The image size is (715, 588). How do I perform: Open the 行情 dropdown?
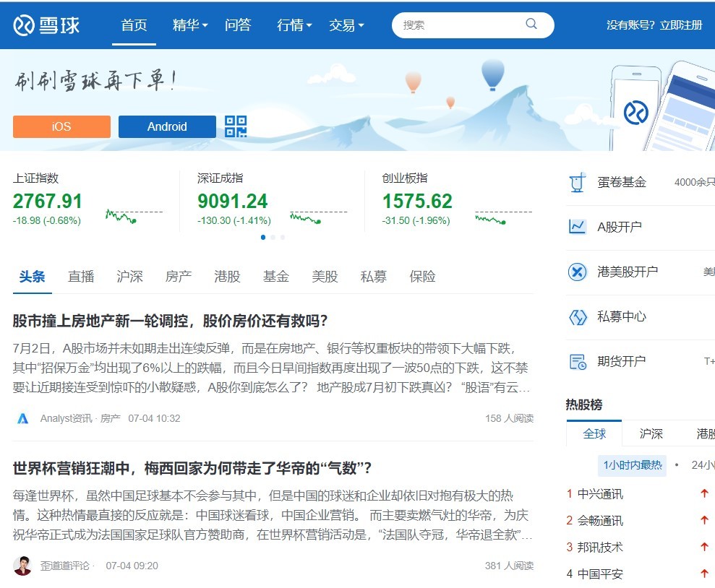(291, 25)
